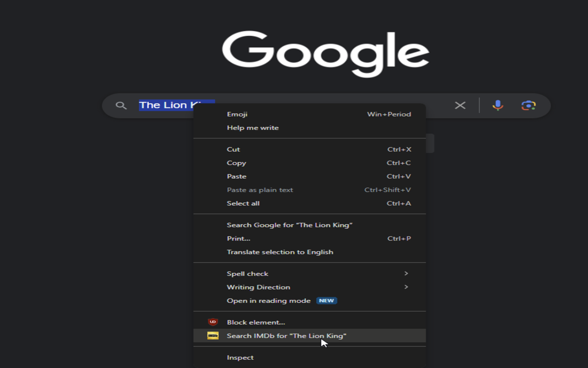
Task: Click the uBlock Origin shield icon
Action: 213,322
